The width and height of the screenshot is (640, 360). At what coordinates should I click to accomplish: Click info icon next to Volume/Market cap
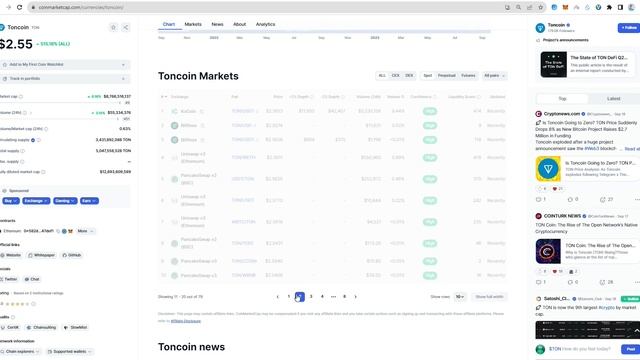point(46,129)
